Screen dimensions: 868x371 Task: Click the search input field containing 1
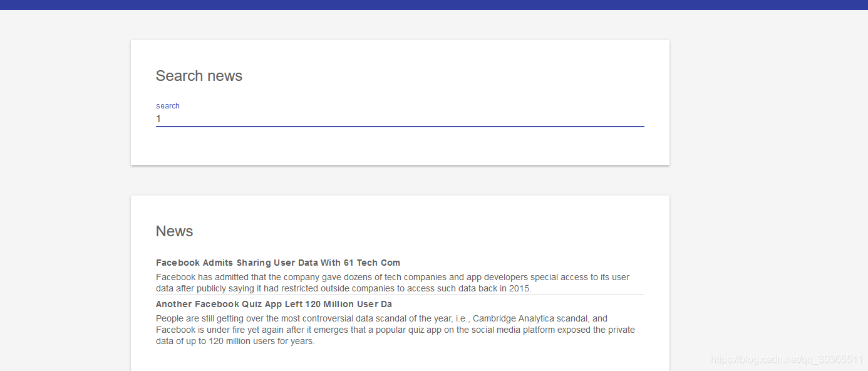pos(400,119)
